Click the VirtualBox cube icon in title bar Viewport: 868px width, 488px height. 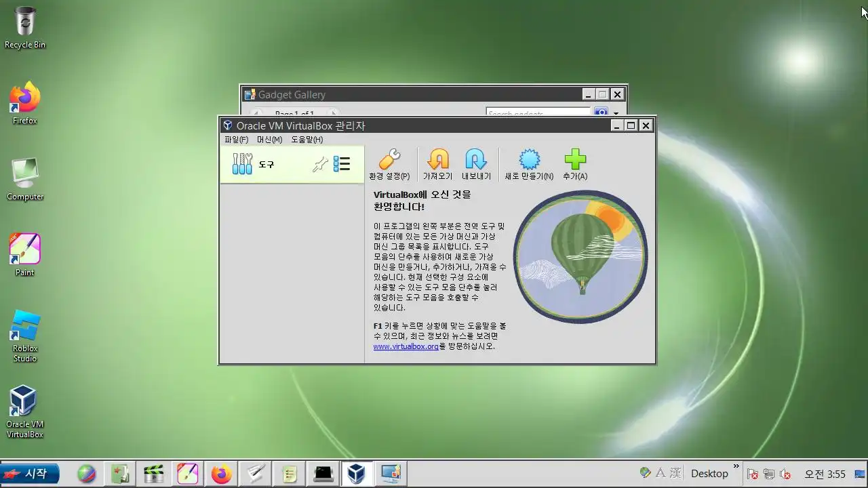click(x=228, y=125)
